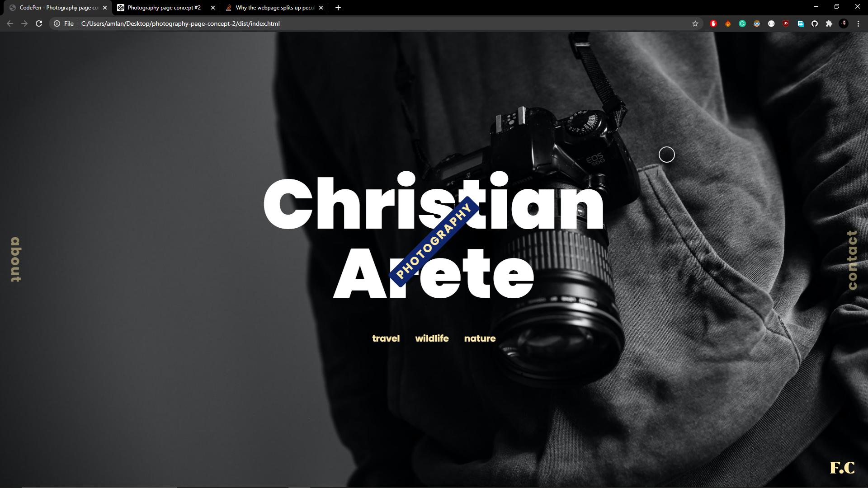Viewport: 868px width, 488px height.
Task: Open the Grammarly extension
Action: click(x=742, y=23)
